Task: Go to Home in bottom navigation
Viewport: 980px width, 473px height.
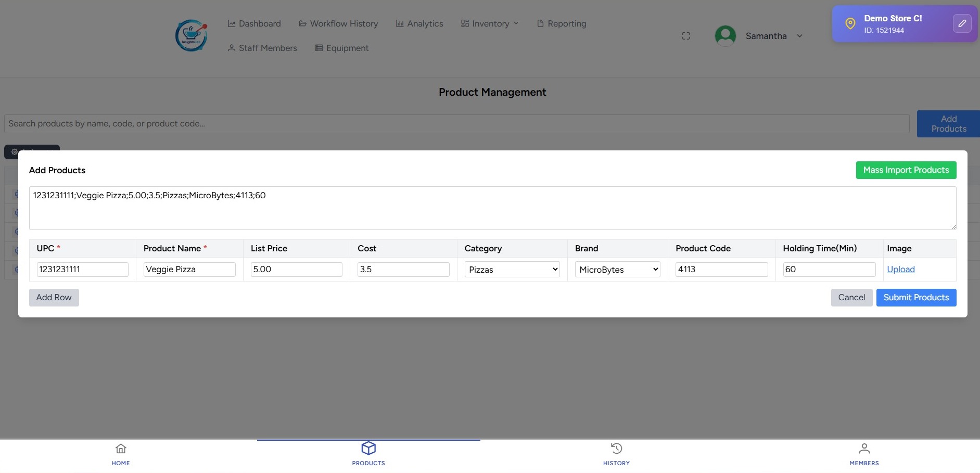Action: pyautogui.click(x=121, y=454)
